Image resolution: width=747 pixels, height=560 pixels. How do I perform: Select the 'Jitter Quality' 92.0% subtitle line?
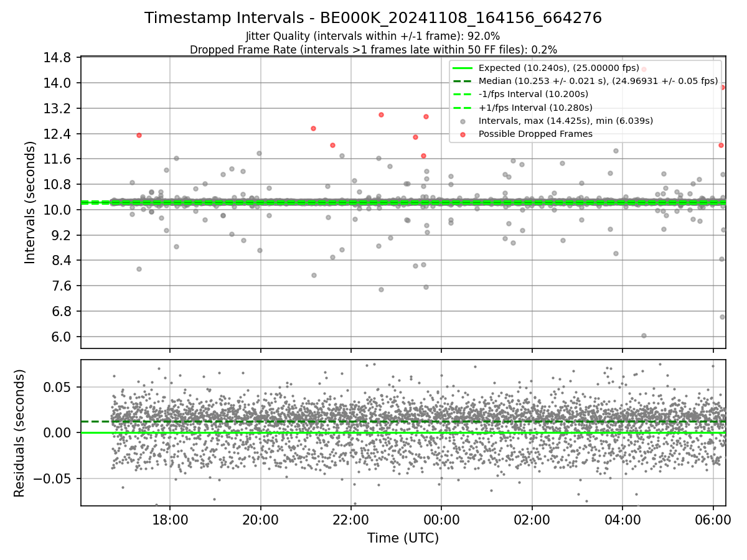[x=373, y=36]
